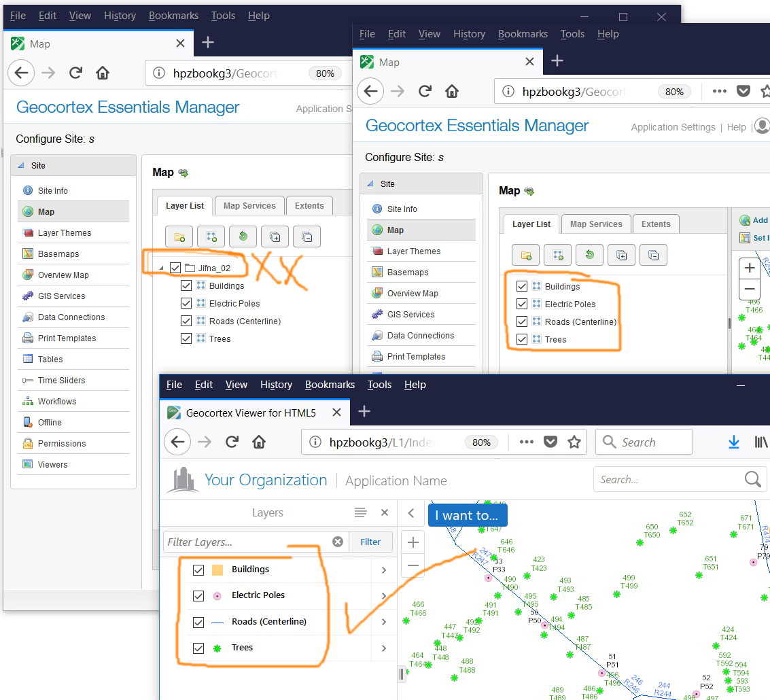Image resolution: width=770 pixels, height=700 pixels.
Task: Click Layers panel menu icon in Viewer
Action: pyautogui.click(x=360, y=512)
